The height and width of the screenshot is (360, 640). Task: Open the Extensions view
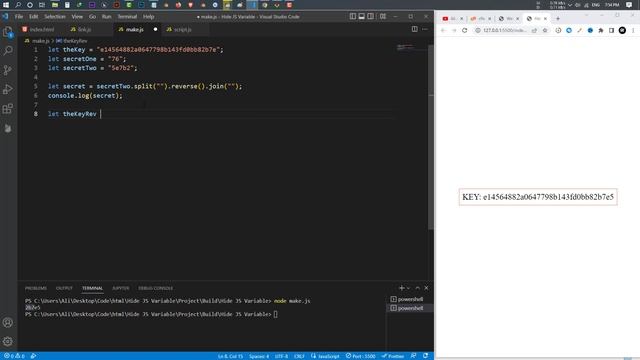point(8,109)
